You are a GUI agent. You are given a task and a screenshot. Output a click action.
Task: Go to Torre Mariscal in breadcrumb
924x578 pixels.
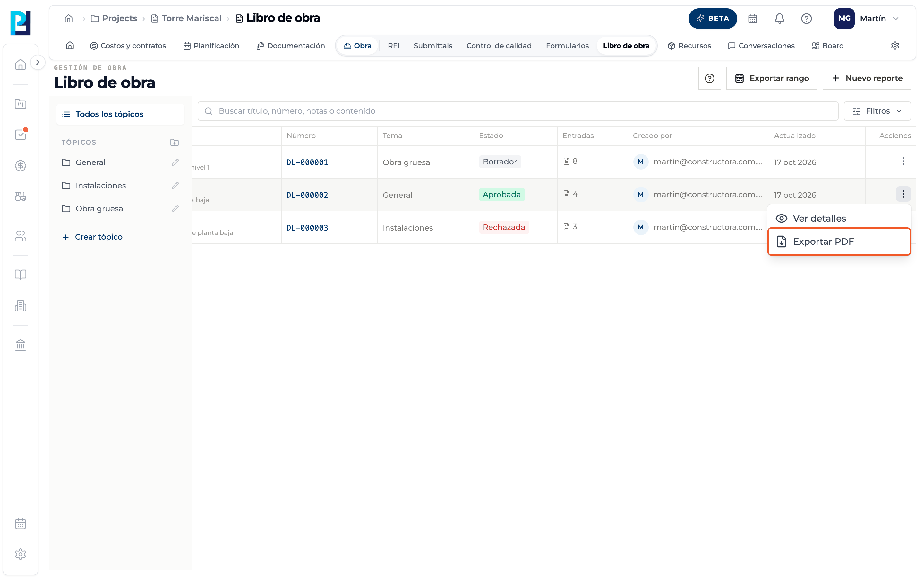tap(186, 18)
